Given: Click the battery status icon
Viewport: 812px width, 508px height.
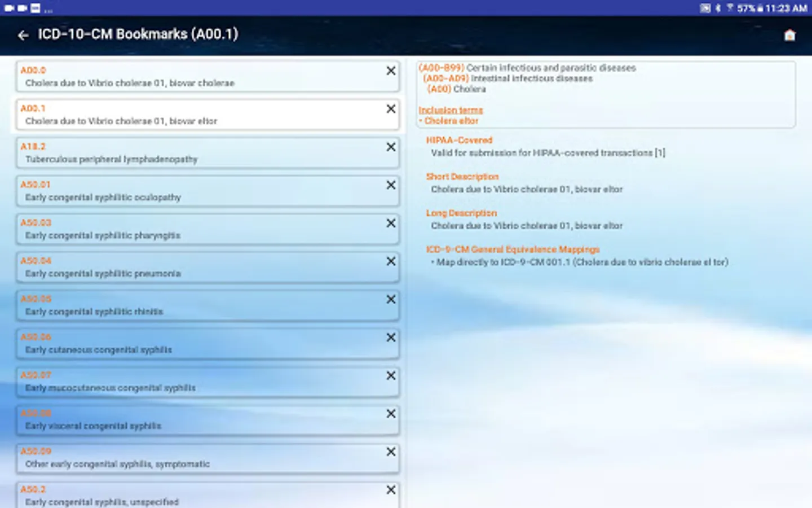Looking at the screenshot, I should click(x=760, y=8).
